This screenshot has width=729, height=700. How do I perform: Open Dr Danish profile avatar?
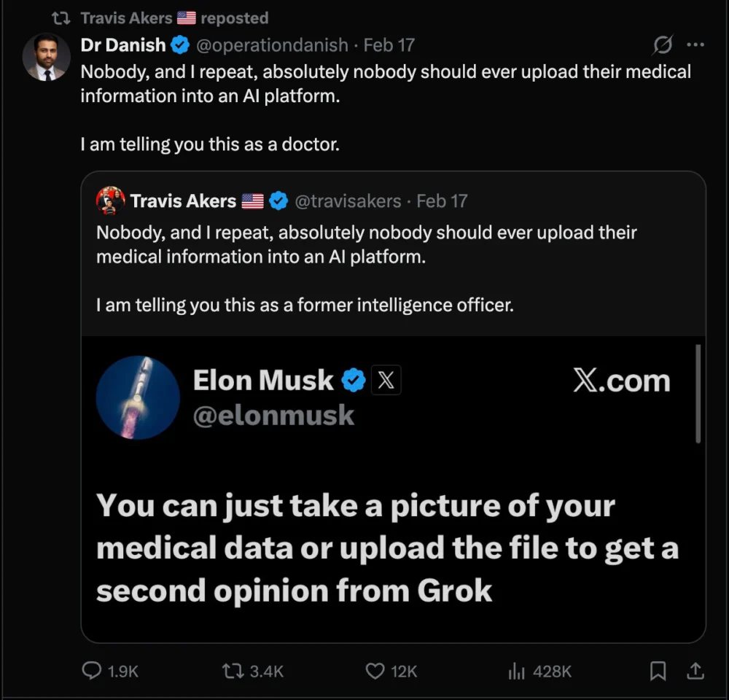47,57
